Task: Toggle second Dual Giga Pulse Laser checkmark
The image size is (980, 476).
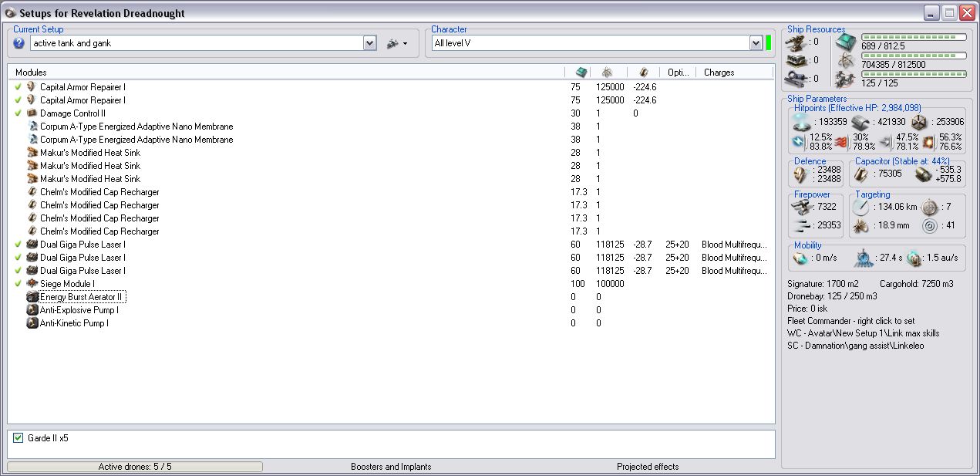Action: (19, 258)
